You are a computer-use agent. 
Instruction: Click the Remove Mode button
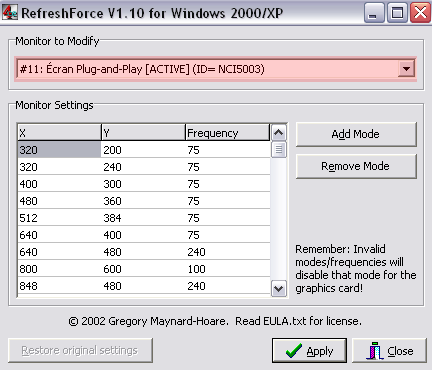coord(356,166)
